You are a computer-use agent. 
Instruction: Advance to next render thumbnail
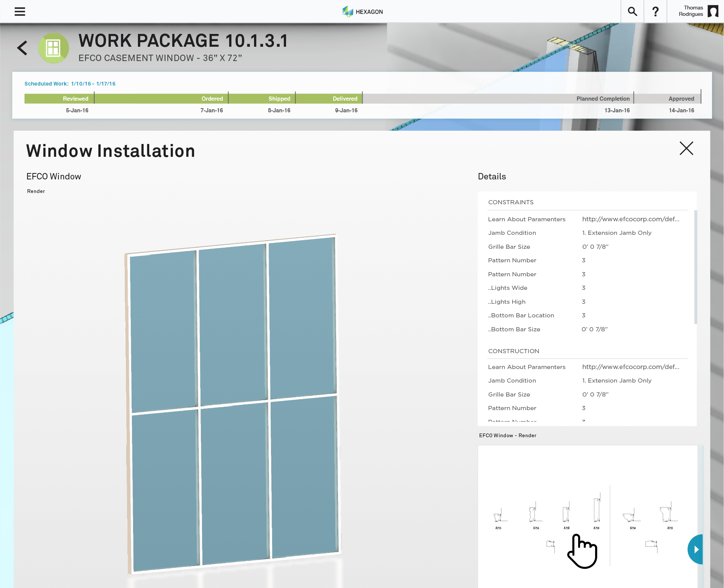[x=696, y=549]
